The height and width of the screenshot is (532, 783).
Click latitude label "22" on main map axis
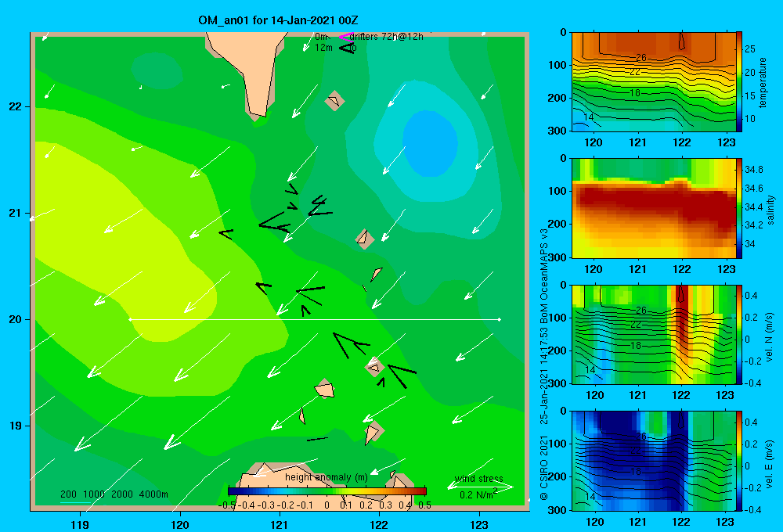(x=15, y=106)
